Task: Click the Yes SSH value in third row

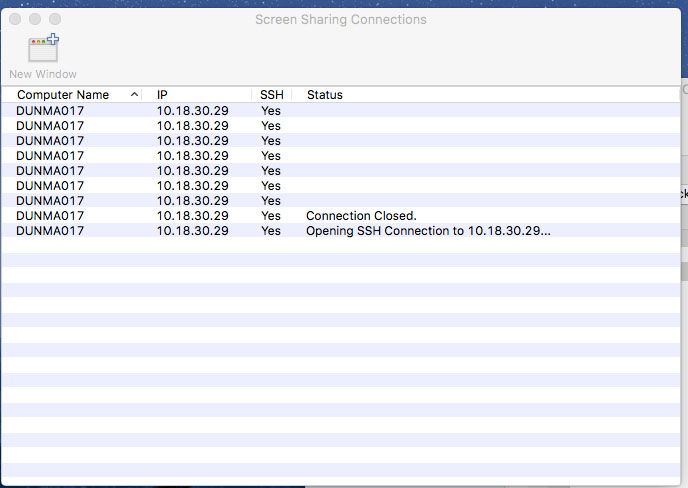Action: 271,140
